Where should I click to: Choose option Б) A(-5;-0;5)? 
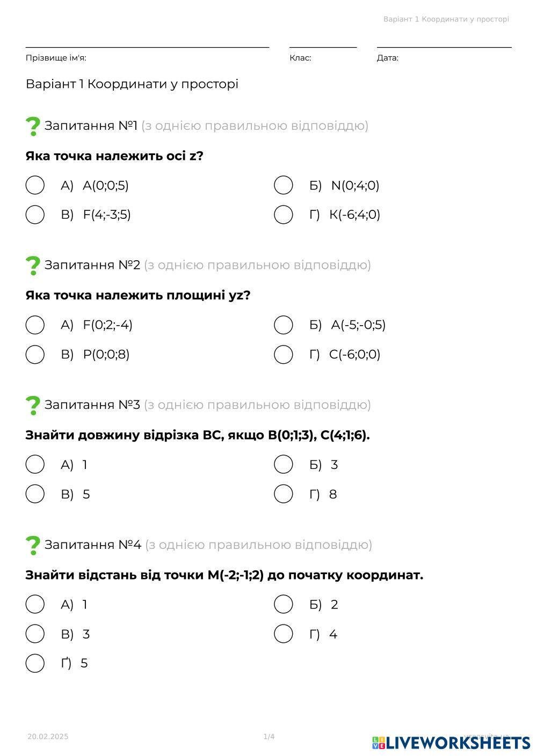tap(284, 325)
